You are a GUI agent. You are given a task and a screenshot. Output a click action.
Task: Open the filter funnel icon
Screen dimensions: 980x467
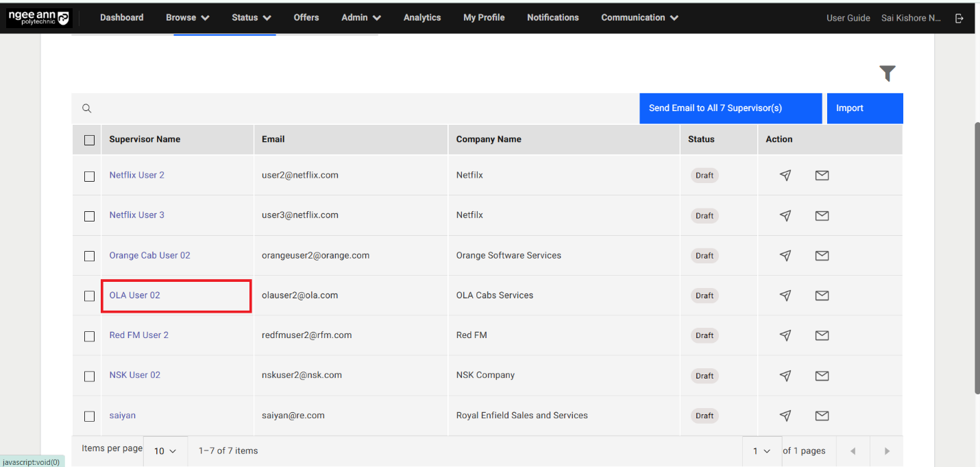coord(887,73)
